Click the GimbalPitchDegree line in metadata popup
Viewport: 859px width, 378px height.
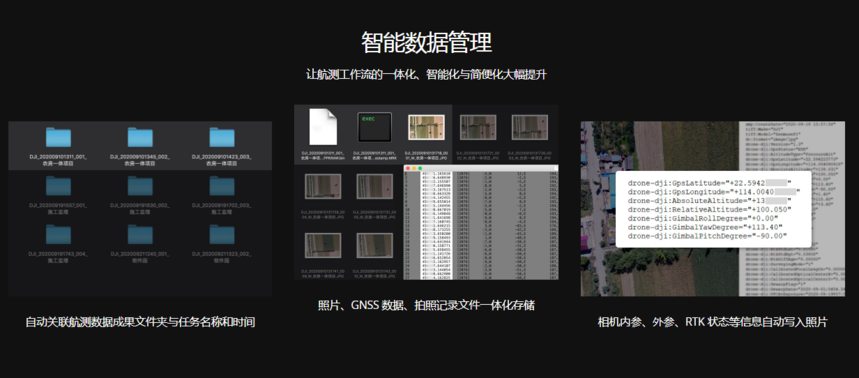[707, 236]
